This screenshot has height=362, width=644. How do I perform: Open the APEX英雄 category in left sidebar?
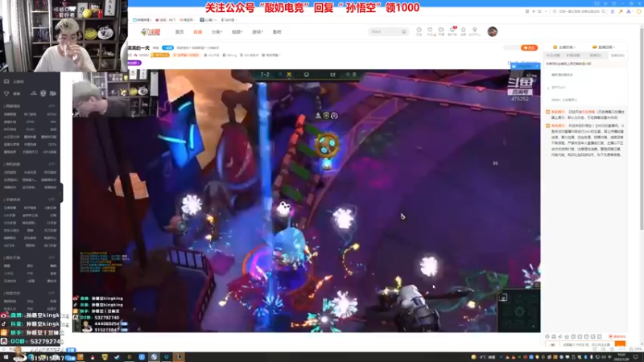pos(50,152)
